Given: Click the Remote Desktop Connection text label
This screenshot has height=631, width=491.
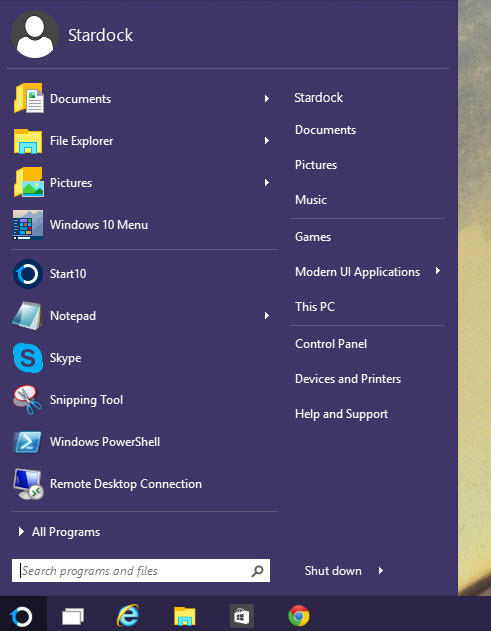Looking at the screenshot, I should pyautogui.click(x=126, y=484).
